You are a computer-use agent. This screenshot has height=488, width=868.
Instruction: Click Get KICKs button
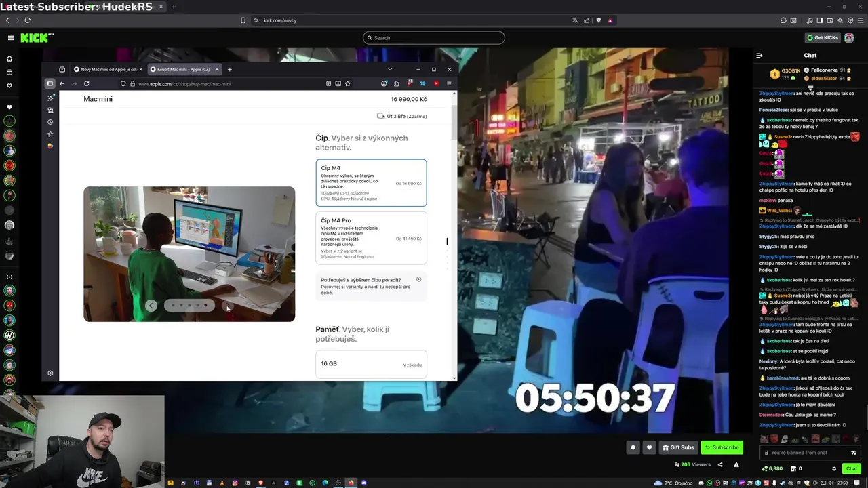(x=823, y=38)
